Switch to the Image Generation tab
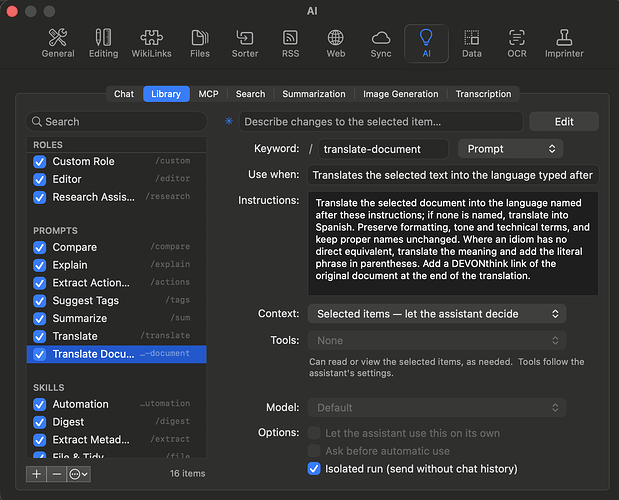The width and height of the screenshot is (619, 500). [400, 94]
